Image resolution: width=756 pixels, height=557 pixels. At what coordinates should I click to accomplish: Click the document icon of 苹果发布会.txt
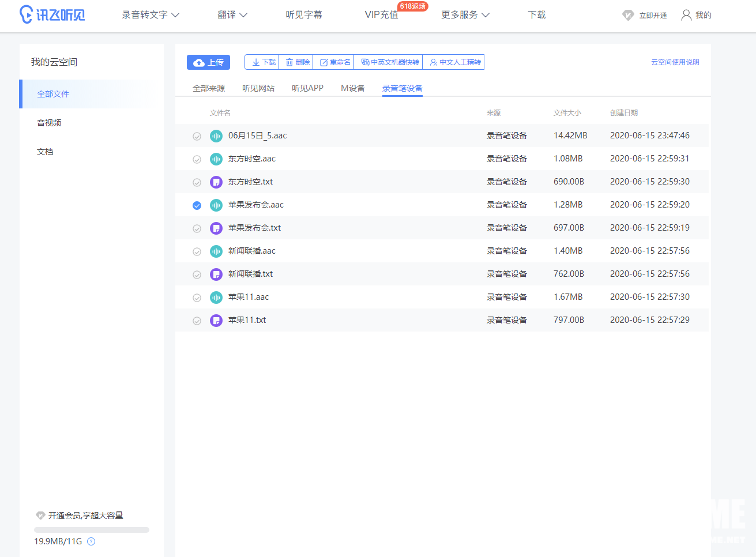[x=216, y=228]
